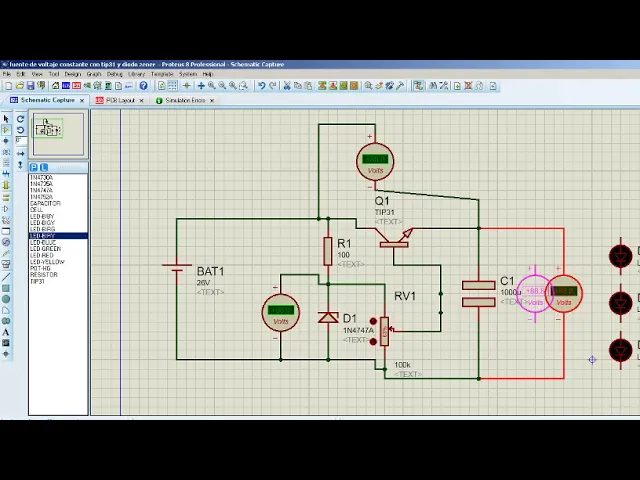
Task: Open the Design menu
Action: 73,74
